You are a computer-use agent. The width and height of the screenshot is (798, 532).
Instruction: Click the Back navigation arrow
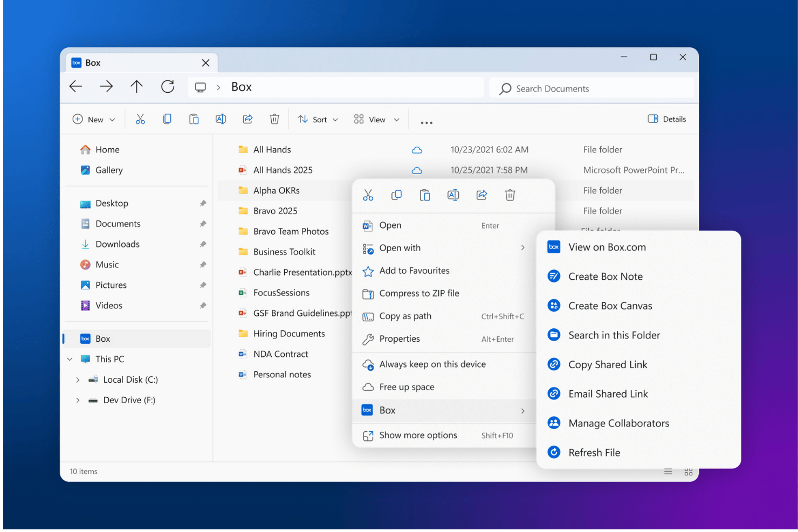tap(76, 86)
